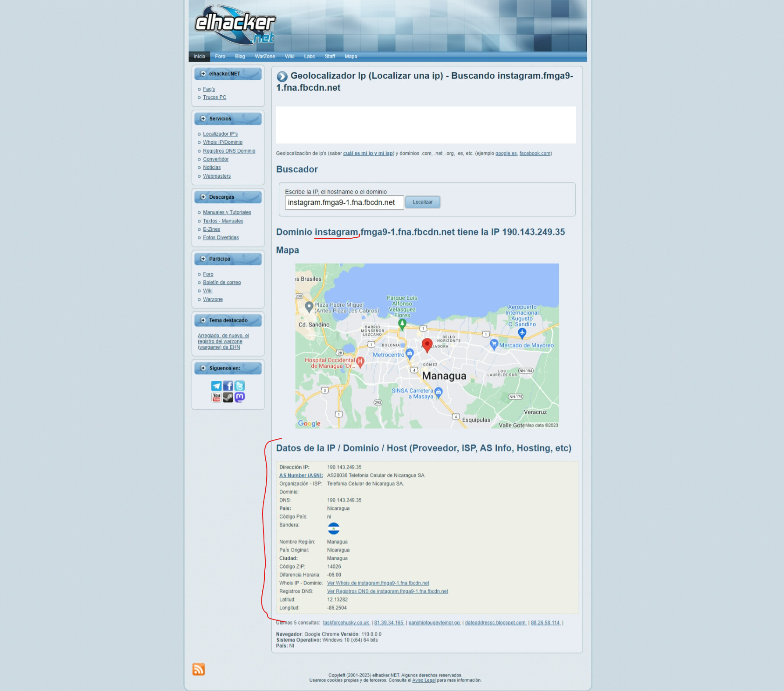The height and width of the screenshot is (691, 784).
Task: Open recent query panshiptougevteinor.gq
Action: 434,623
